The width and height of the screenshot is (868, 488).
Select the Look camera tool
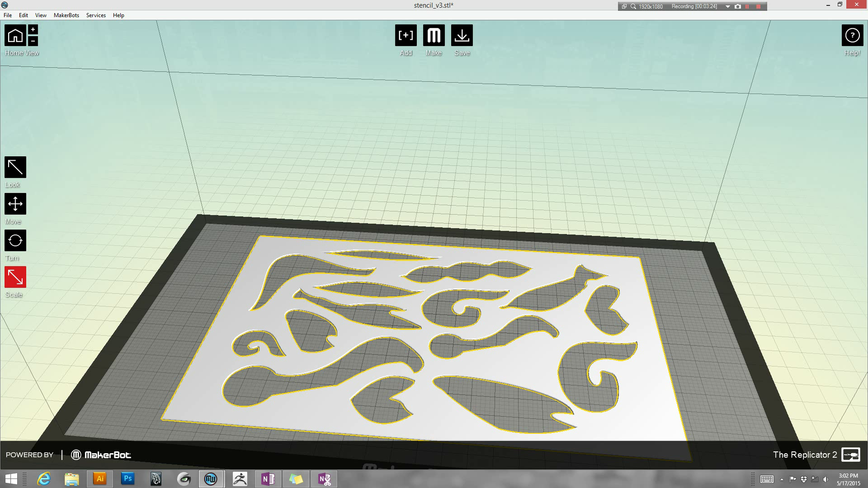[x=15, y=167]
